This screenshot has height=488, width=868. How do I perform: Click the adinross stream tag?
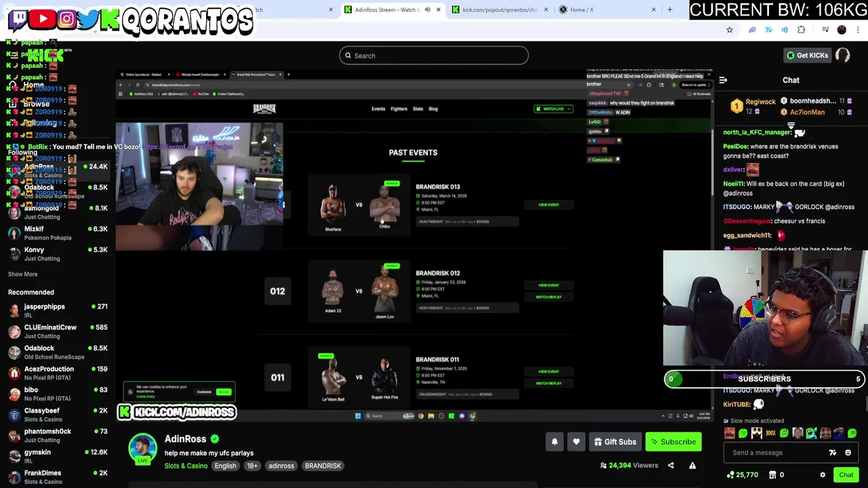(281, 466)
